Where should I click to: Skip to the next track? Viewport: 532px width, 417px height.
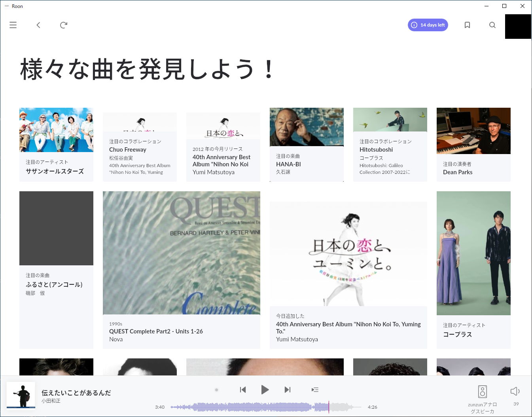pyautogui.click(x=288, y=390)
